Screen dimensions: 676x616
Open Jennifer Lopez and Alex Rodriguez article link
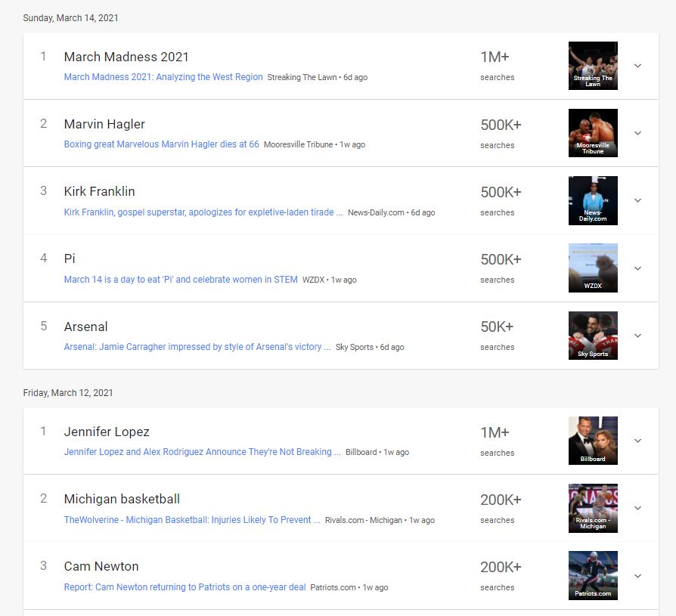coord(202,452)
